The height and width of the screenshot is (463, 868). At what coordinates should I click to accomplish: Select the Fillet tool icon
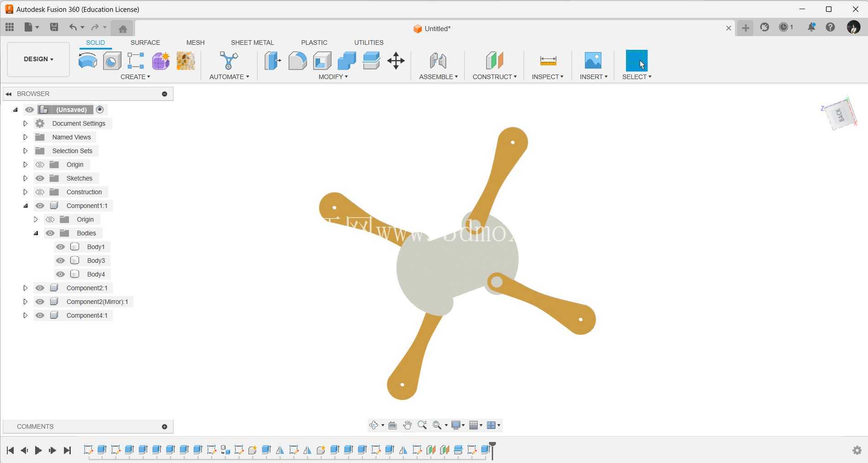(x=297, y=60)
